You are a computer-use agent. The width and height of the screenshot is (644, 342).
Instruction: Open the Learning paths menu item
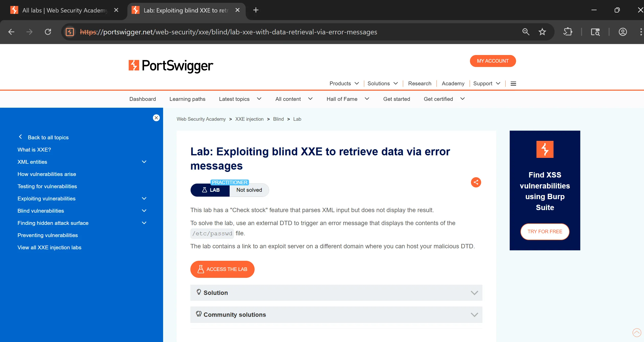(x=187, y=99)
